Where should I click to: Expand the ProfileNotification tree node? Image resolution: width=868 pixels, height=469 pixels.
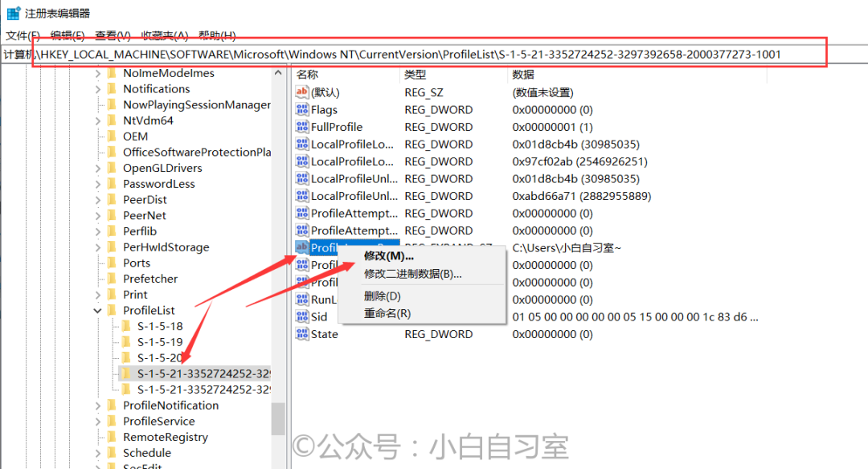pyautogui.click(x=98, y=406)
